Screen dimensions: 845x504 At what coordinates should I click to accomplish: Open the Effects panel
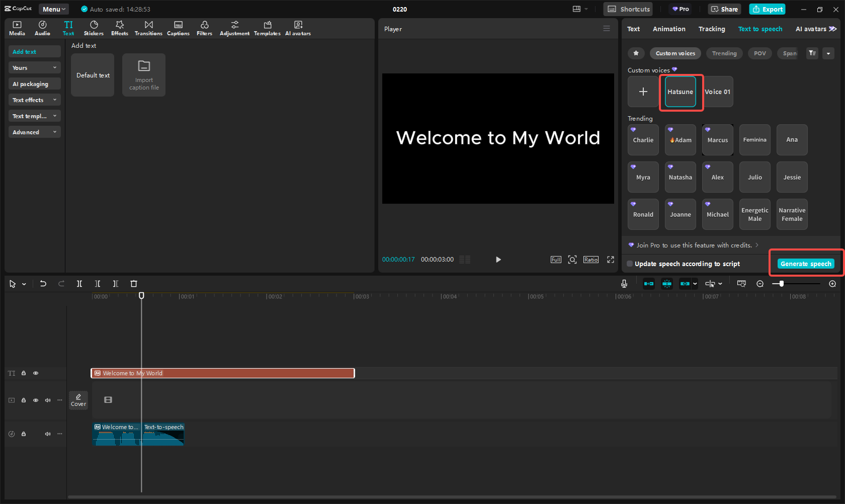(120, 28)
